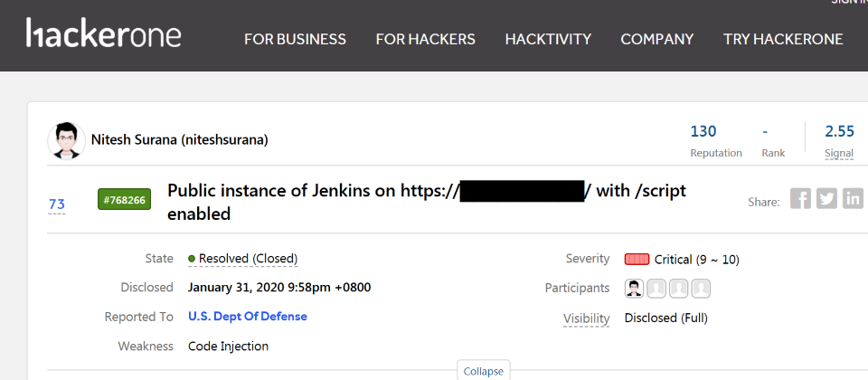
Task: Click TRY HACKERONE nav item
Action: click(783, 39)
